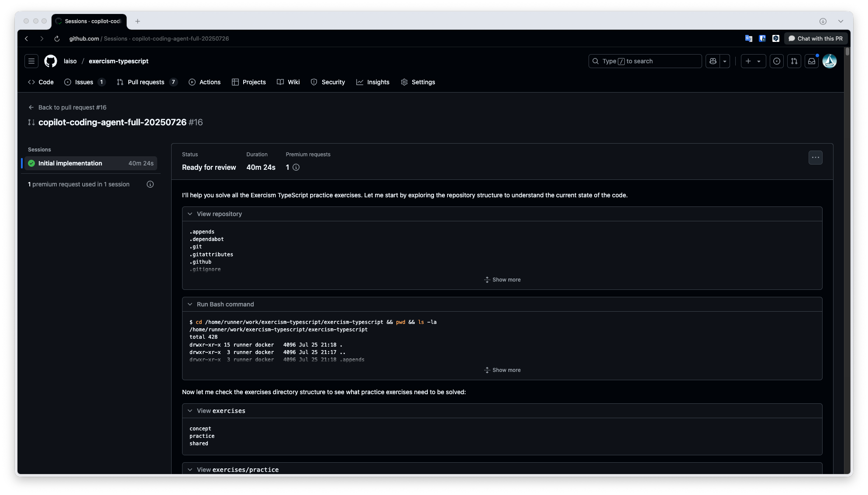Image resolution: width=868 pixels, height=495 pixels.
Task: Open the Pull requests tab
Action: tap(147, 82)
